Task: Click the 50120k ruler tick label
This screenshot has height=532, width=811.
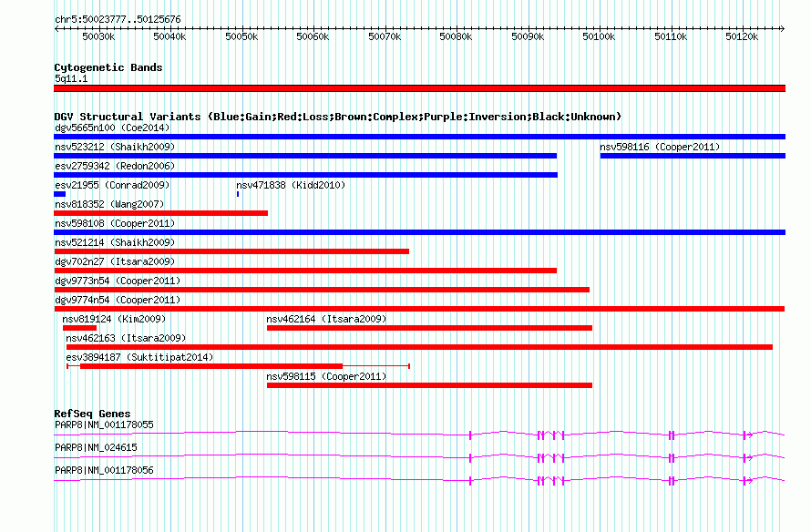Action: (742, 36)
